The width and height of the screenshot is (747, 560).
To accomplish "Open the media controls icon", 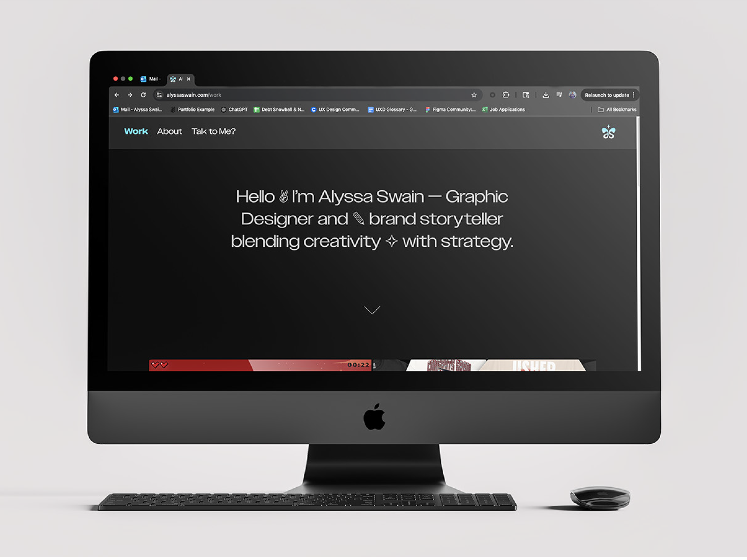I will pyautogui.click(x=559, y=95).
